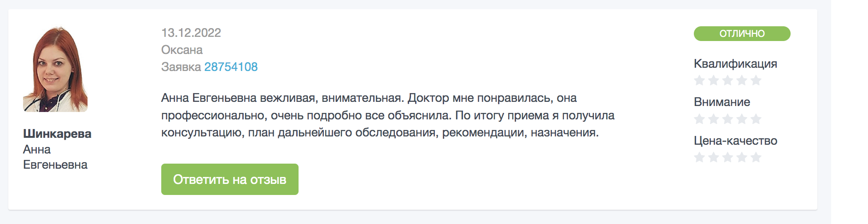Open request link 28754108
Screen dimensions: 868x224
click(x=231, y=67)
